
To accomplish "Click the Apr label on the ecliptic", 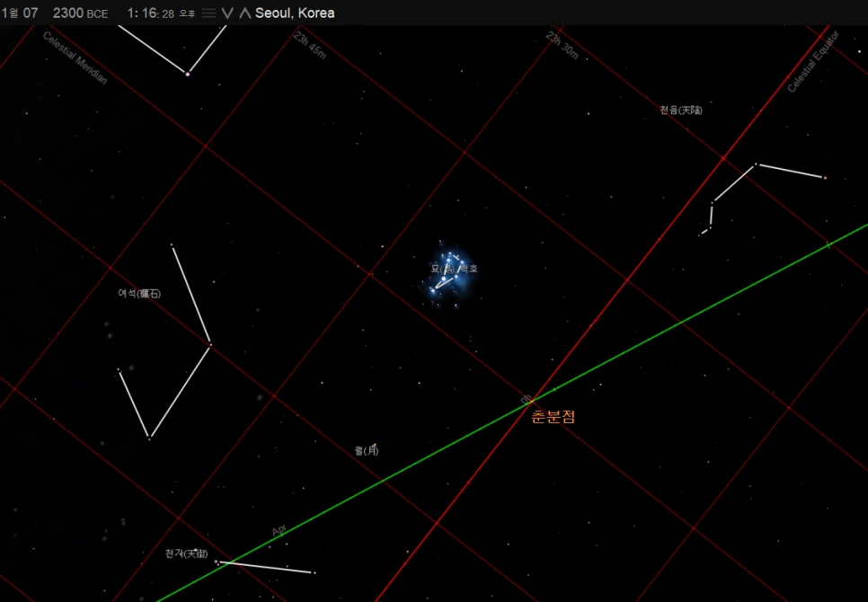I will tap(279, 530).
